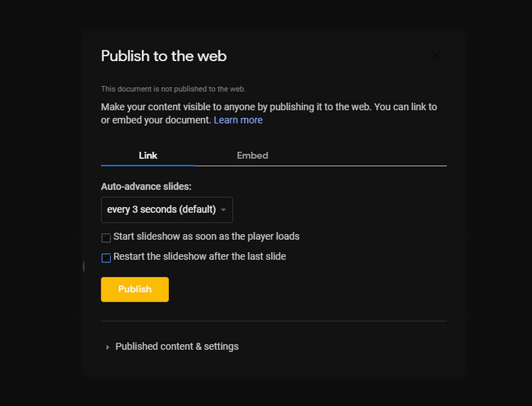Expand the Published content & settings triangle
The width and height of the screenshot is (532, 406).
click(108, 347)
